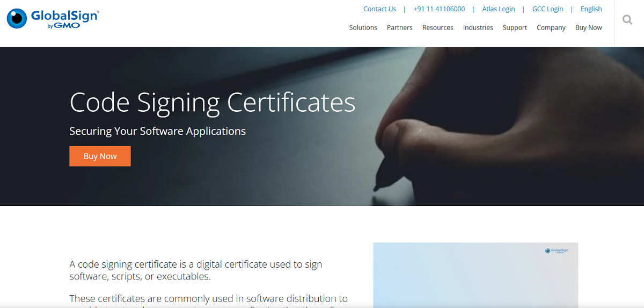Open the Support menu
644x308 pixels.
tap(515, 27)
